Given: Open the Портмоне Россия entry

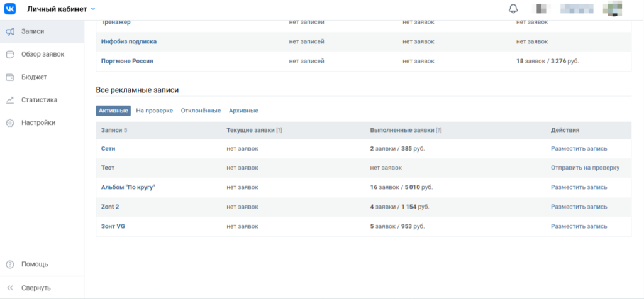Looking at the screenshot, I should 127,61.
